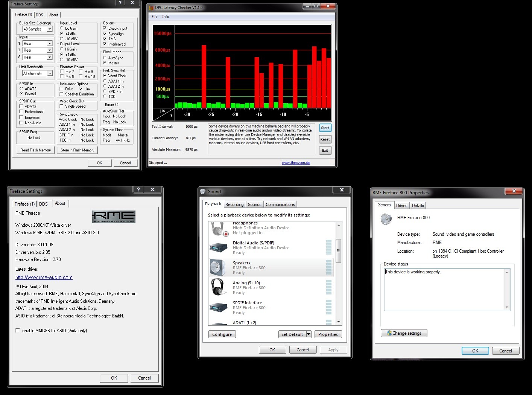Click Store in Flash Memory

coord(78,150)
